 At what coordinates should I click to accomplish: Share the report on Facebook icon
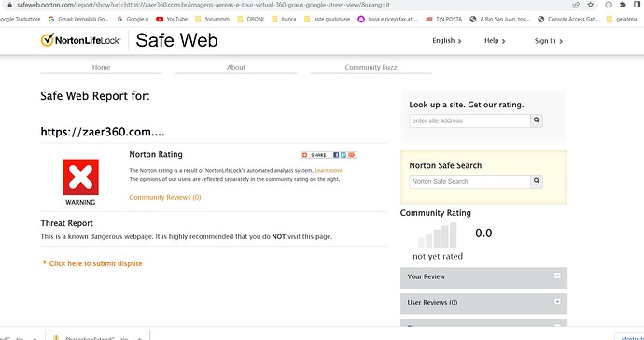[336, 155]
